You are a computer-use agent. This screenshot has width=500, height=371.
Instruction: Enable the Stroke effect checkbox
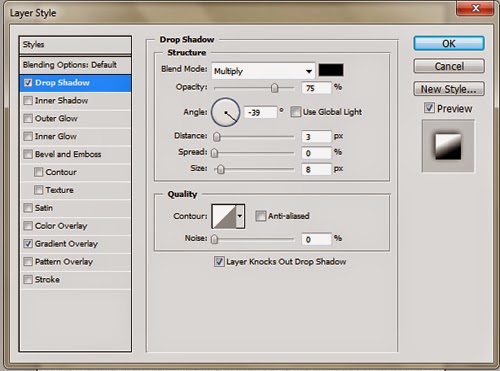[x=28, y=279]
